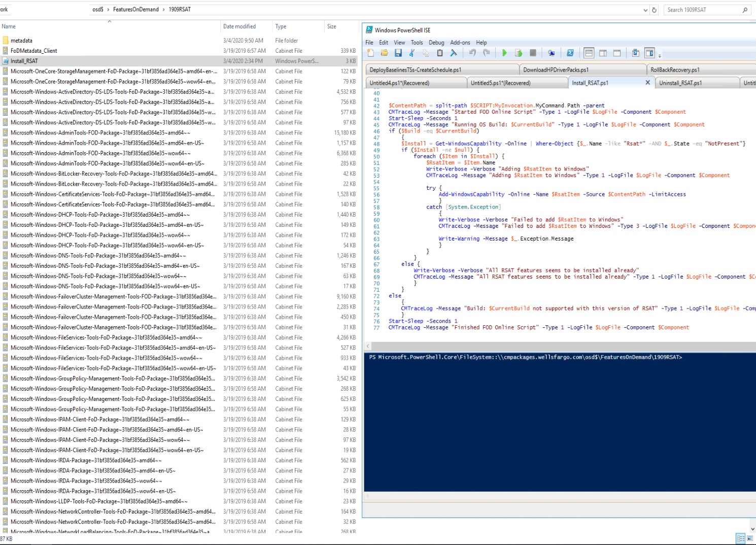Screen dimensions: 756x545
Task: Click the Run Selection toolbar icon
Action: tap(519, 53)
